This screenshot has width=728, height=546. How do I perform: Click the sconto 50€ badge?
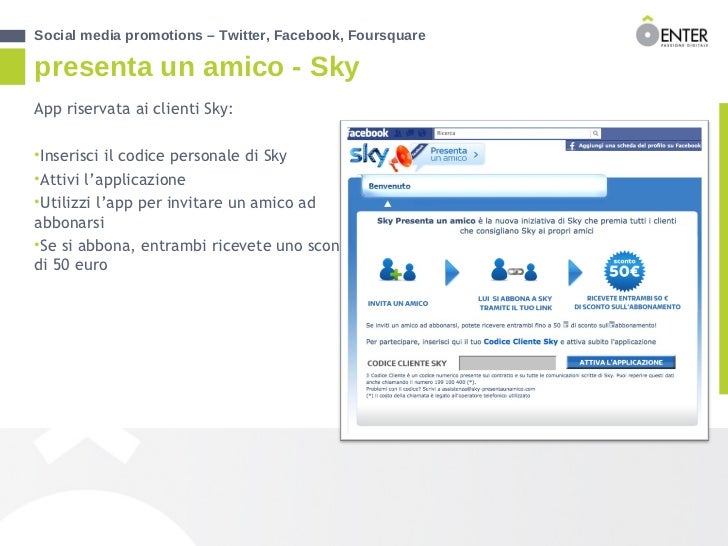click(624, 270)
